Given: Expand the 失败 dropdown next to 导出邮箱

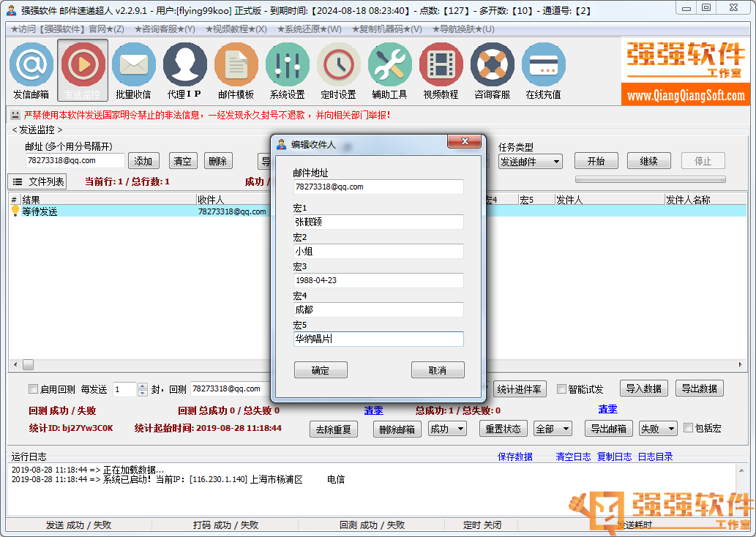Looking at the screenshot, I should click(658, 429).
